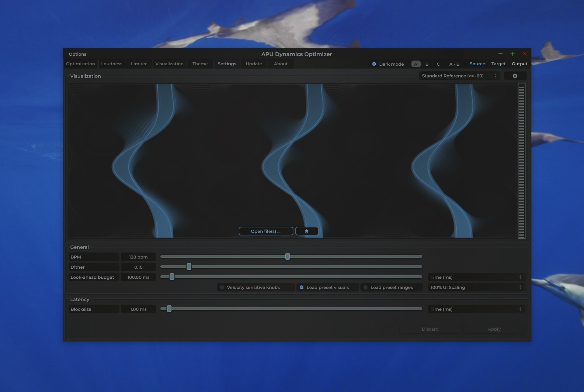
Task: Switch to the Optimization tab
Action: point(80,64)
